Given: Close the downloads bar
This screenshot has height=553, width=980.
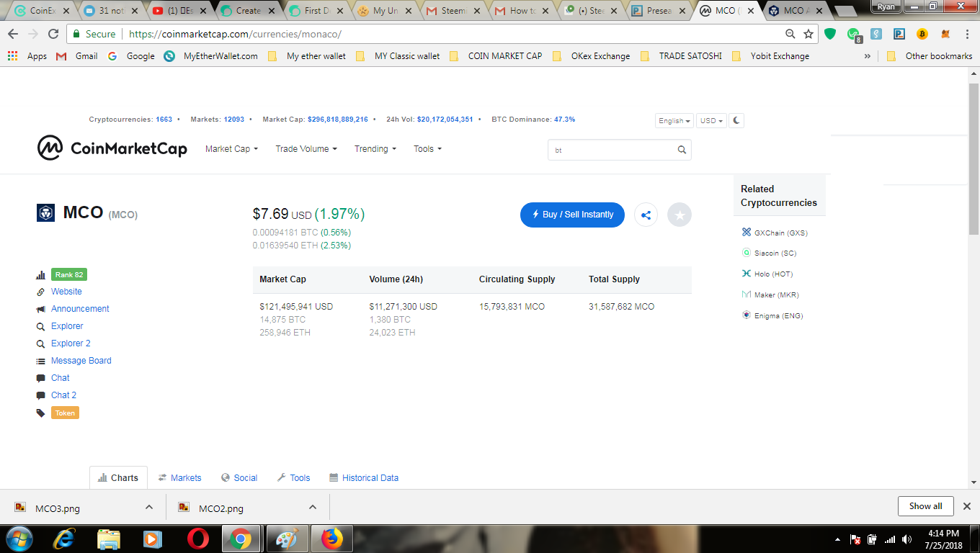Looking at the screenshot, I should 967,506.
